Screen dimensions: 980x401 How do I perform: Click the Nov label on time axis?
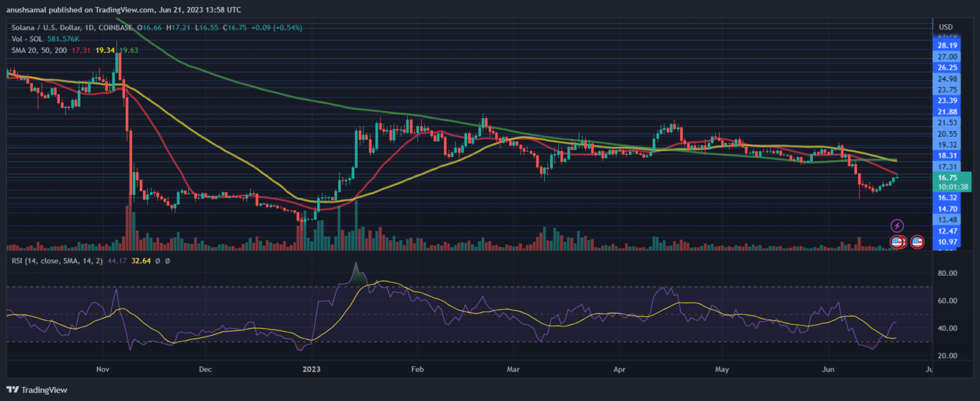tap(103, 369)
